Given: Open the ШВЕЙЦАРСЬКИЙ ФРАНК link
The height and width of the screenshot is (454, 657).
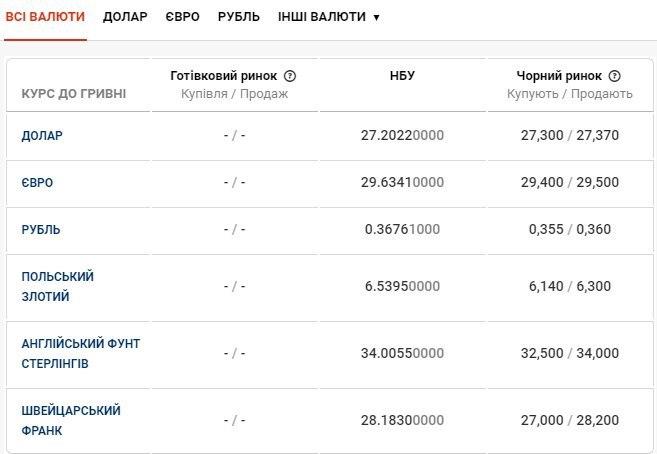Looking at the screenshot, I should click(70, 420).
